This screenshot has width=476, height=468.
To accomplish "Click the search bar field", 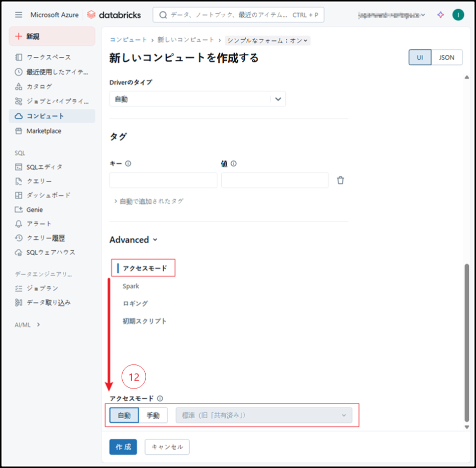I will [238, 15].
